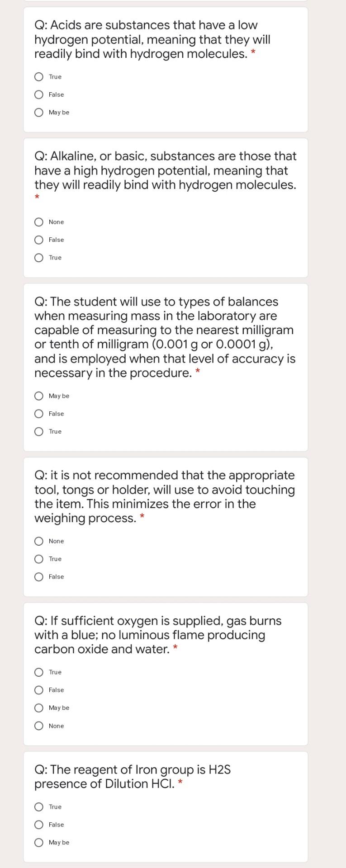Select May be for the Iron group H2S question
The height and width of the screenshot is (868, 346).
click(39, 842)
